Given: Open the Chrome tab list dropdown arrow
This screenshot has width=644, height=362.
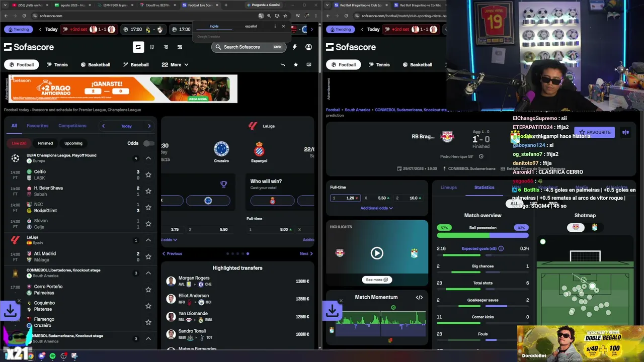Looking at the screenshot, I should (5, 5).
